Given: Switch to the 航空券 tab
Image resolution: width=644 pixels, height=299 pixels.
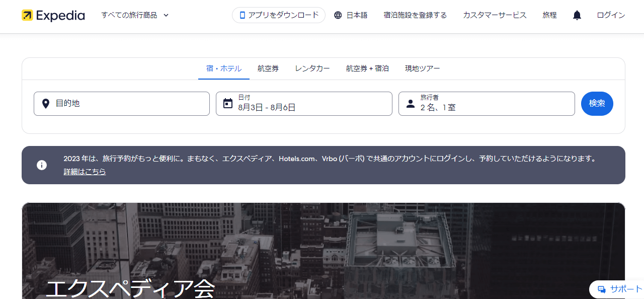Looking at the screenshot, I should click(268, 68).
